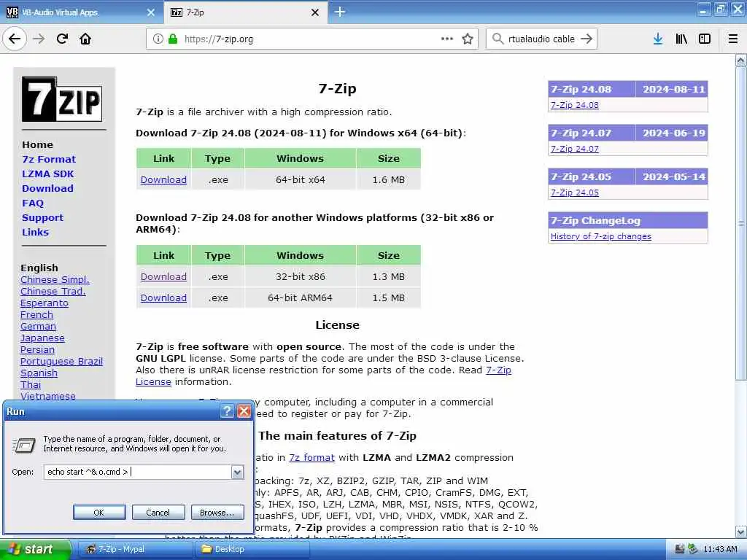The image size is (747, 560).
Task: Switch to VB-Audio Virtual Apps tab
Action: click(80, 13)
